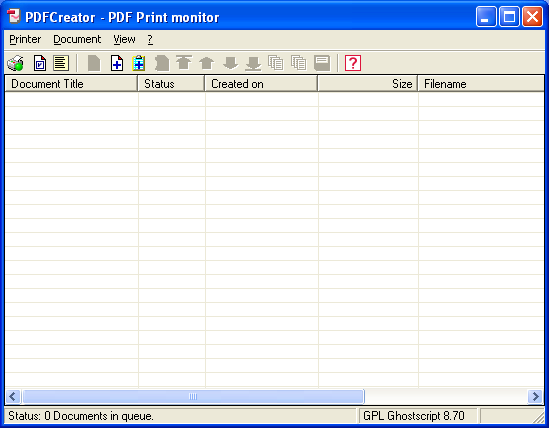This screenshot has height=431, width=553.
Task: Sort by the Document Title column header
Action: click(71, 84)
